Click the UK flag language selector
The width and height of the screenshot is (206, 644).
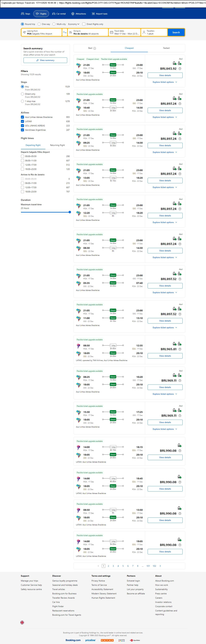[x=22, y=622]
